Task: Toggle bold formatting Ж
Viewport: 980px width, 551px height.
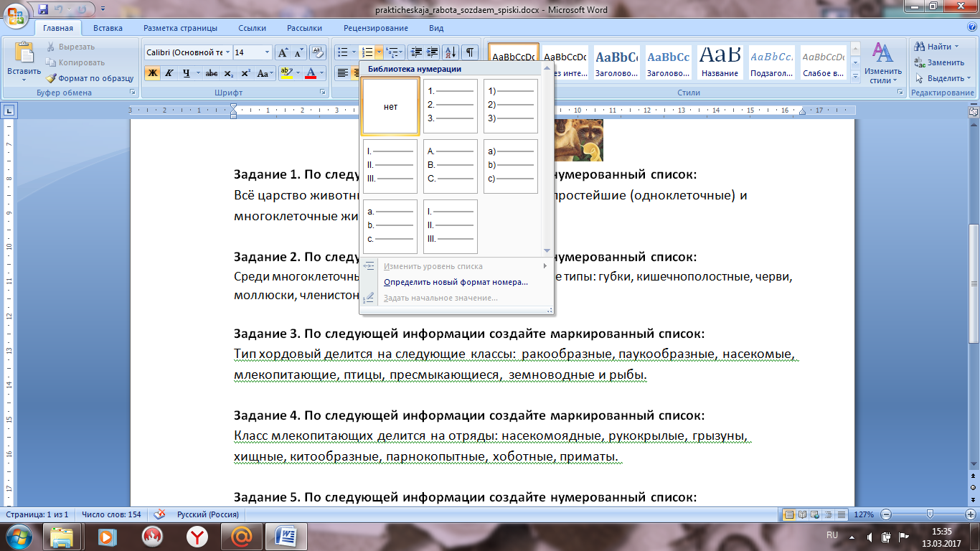Action: click(x=152, y=73)
